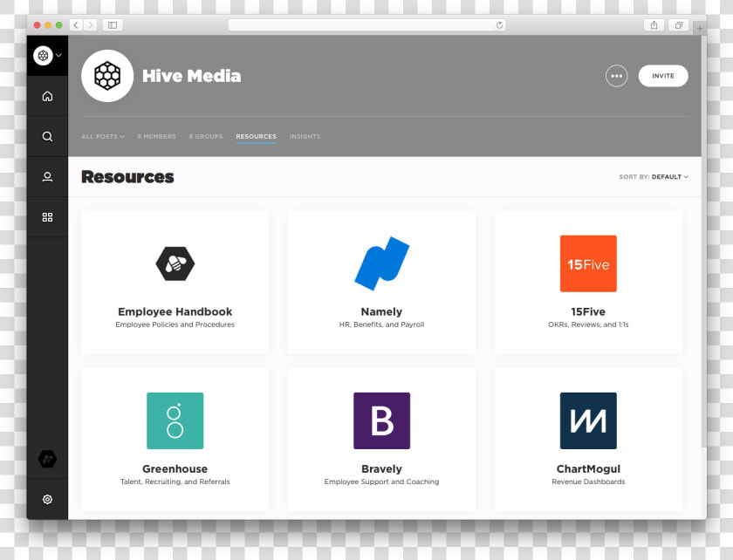Go back with the browser back arrow

[x=76, y=24]
